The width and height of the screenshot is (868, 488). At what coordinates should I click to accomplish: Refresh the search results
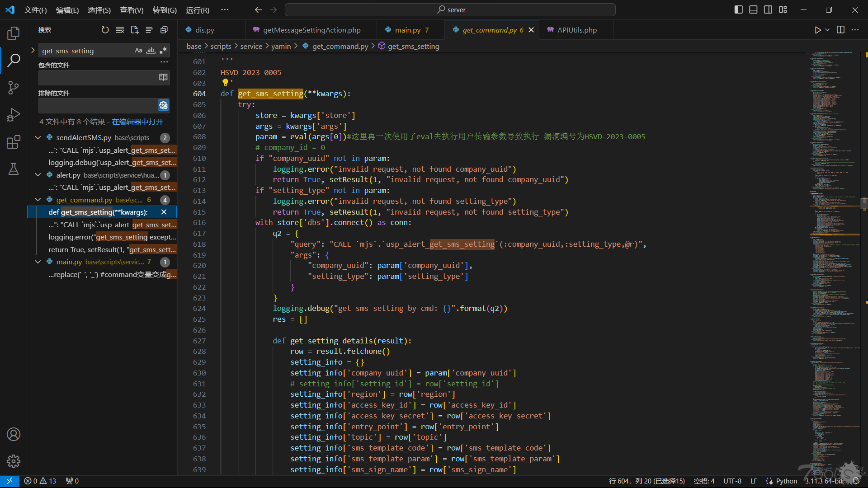(105, 30)
